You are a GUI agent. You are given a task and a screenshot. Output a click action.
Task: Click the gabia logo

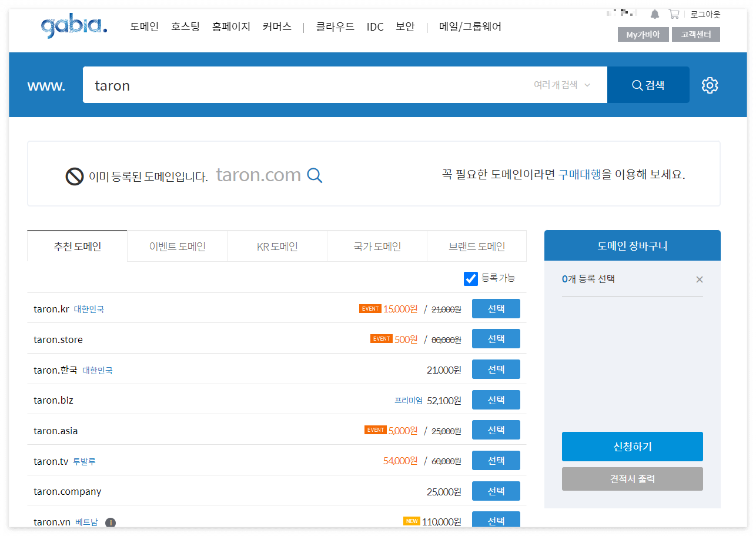pyautogui.click(x=74, y=26)
